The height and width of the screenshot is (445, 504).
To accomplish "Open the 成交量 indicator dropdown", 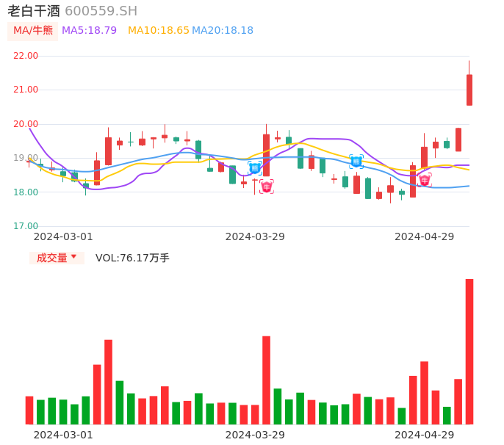I will click(x=57, y=258).
